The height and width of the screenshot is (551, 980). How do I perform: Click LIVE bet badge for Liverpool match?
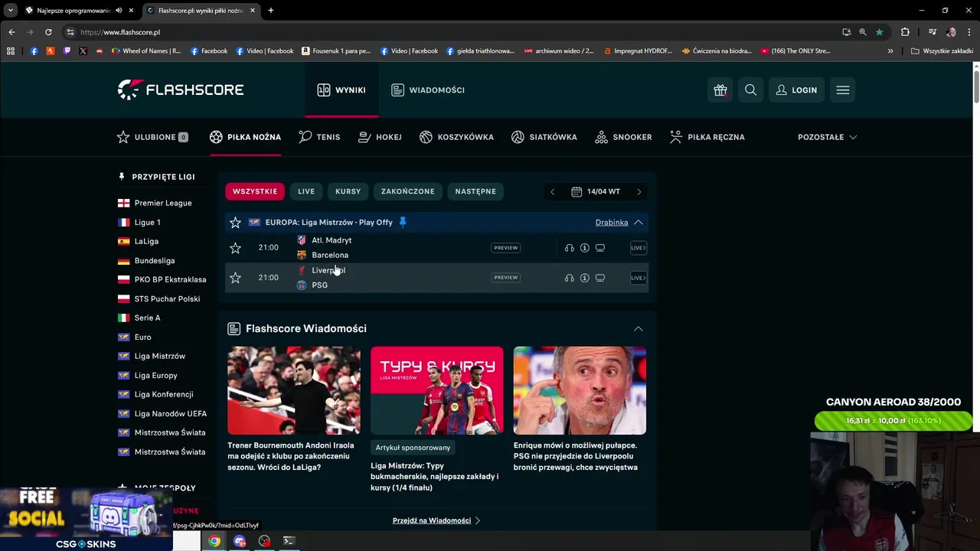pos(639,278)
